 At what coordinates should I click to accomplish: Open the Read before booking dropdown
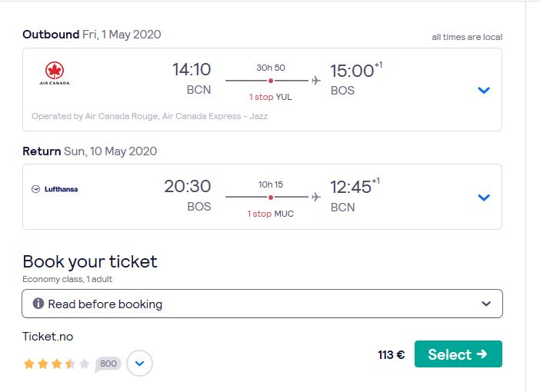pyautogui.click(x=262, y=304)
